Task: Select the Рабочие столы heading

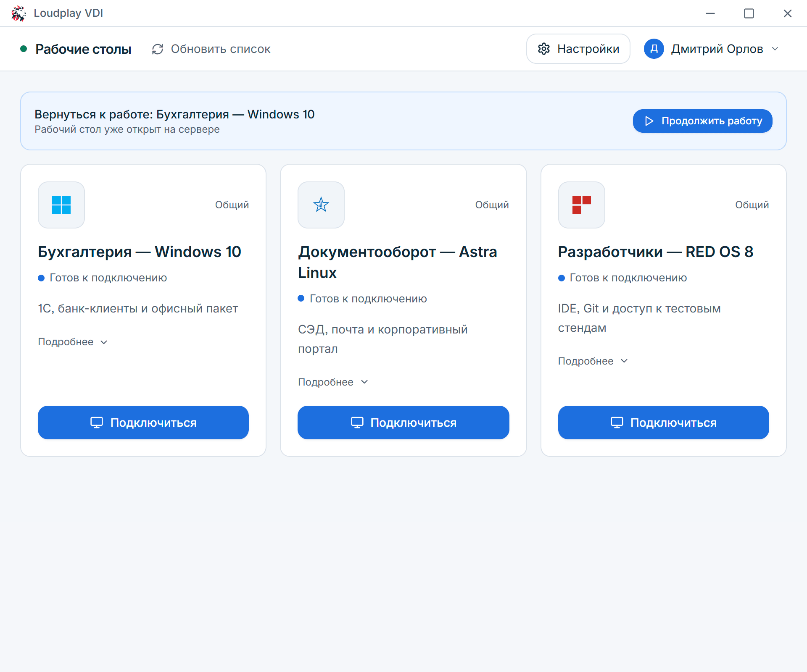Action: tap(83, 49)
